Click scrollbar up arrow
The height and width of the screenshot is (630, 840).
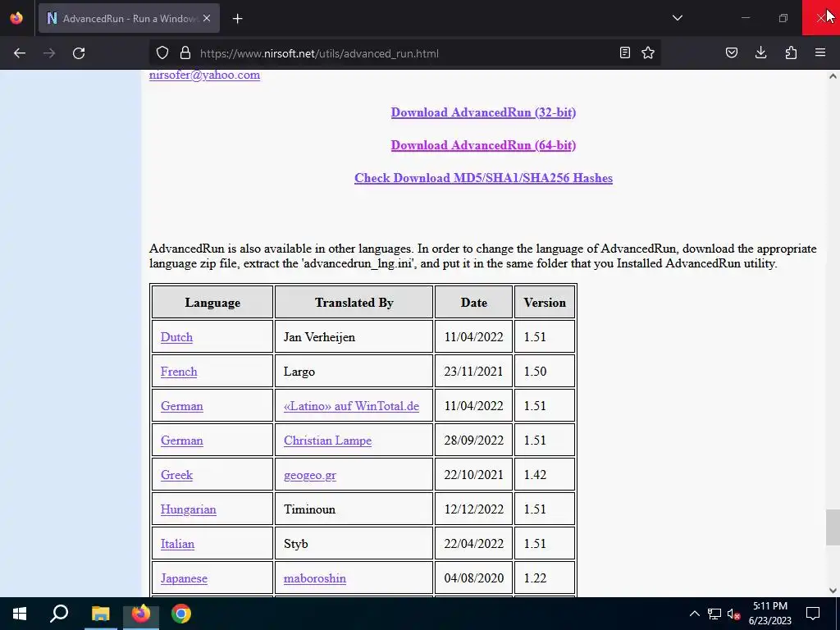coord(833,76)
